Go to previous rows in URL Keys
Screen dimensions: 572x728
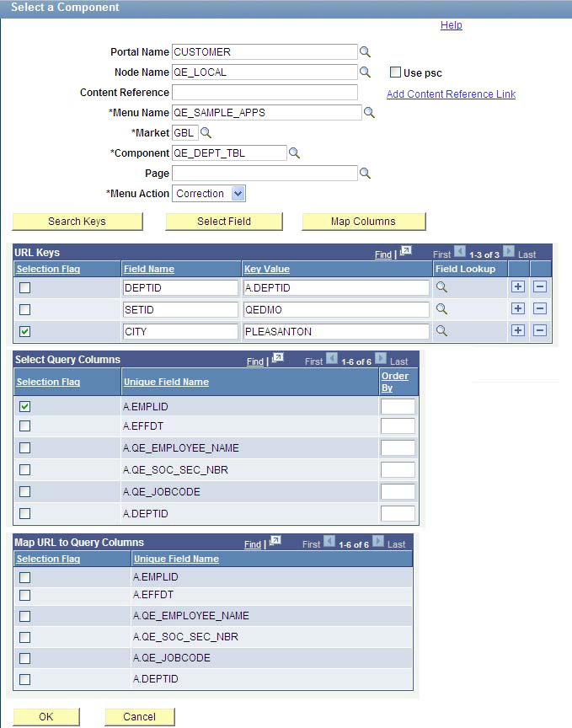[460, 252]
